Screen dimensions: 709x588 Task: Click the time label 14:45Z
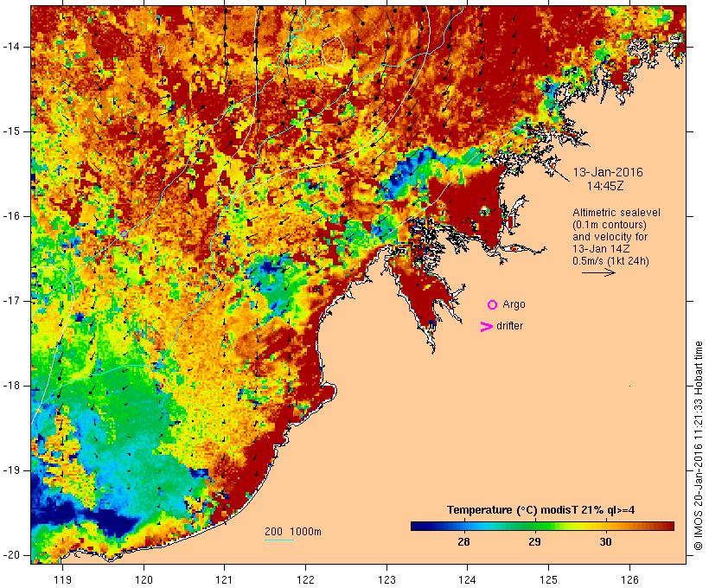[605, 186]
